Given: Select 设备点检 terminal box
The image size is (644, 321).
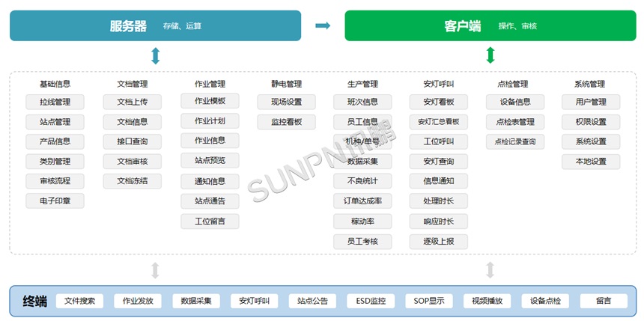Looking at the screenshot, I should pyautogui.click(x=545, y=301).
